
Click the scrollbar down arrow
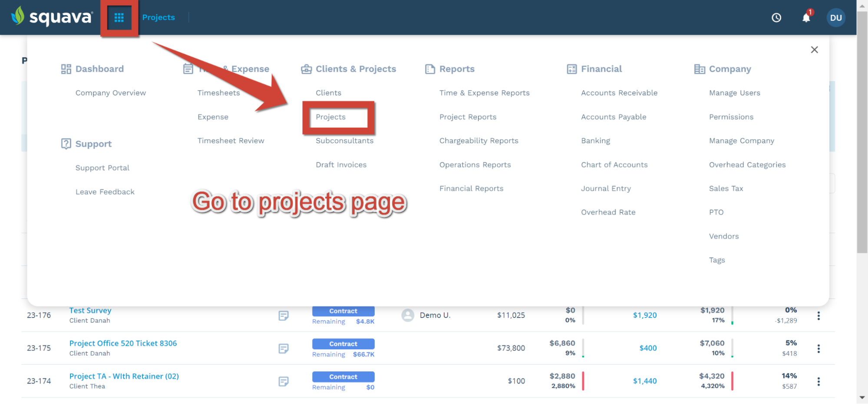click(862, 398)
